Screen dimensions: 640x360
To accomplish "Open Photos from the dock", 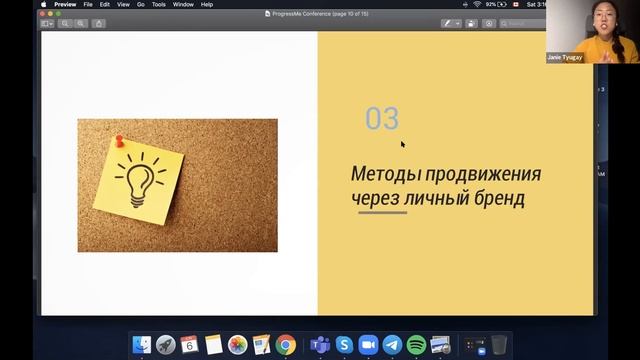I will 238,345.
